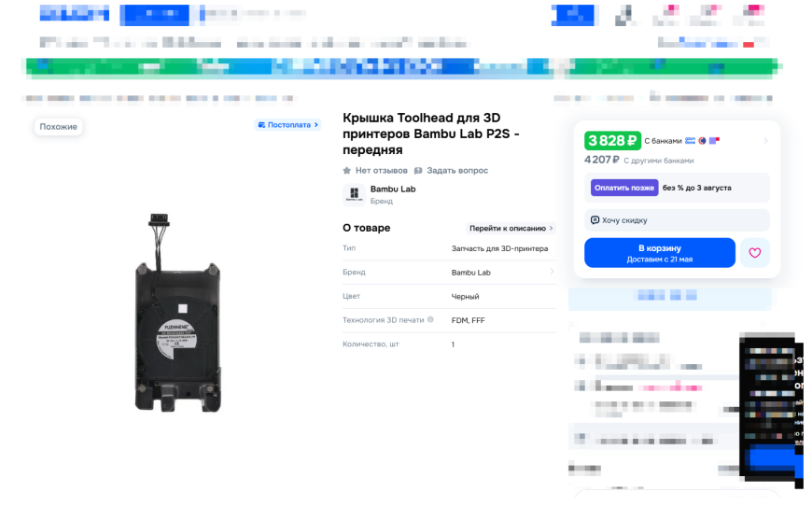Click the fan cover product image

[177, 314]
